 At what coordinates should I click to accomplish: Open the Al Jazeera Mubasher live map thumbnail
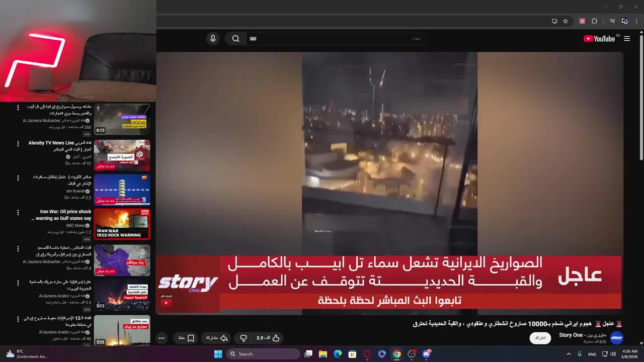pyautogui.click(x=122, y=260)
